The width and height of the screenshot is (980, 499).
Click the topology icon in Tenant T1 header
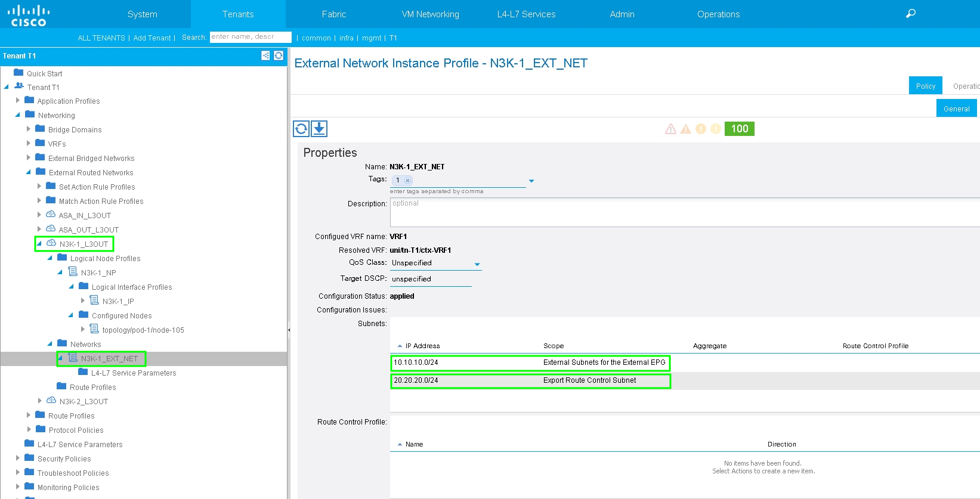[x=265, y=55]
